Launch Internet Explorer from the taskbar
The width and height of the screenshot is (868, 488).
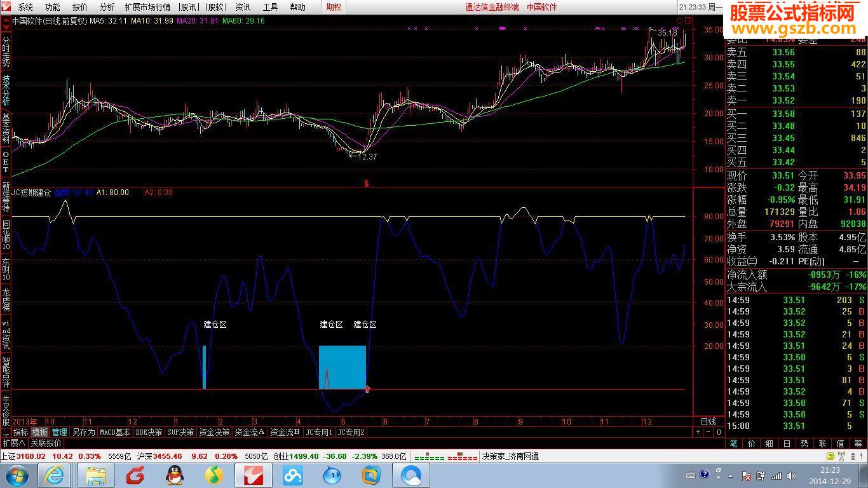click(55, 475)
